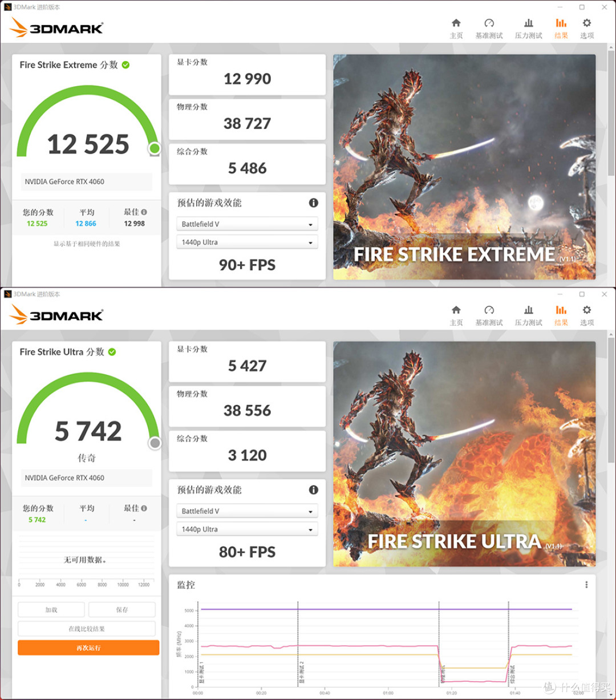The height and width of the screenshot is (700, 616).
Task: Open 选项 gear settings in the bottom 3DMark window
Action: click(x=587, y=315)
